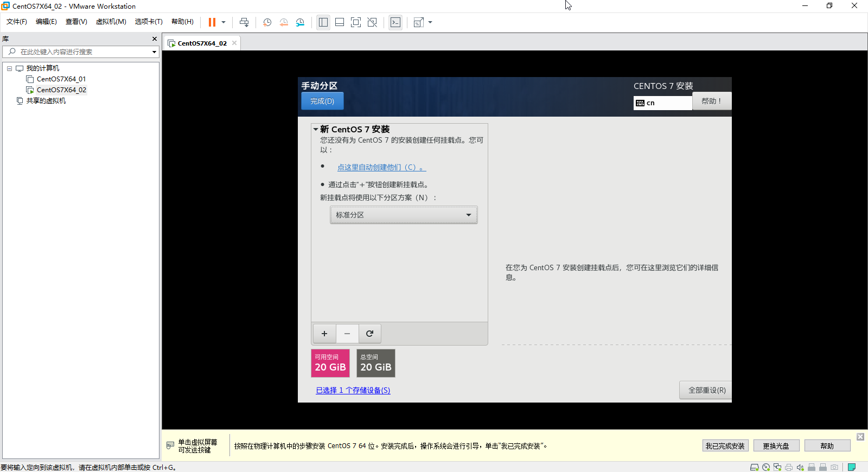Click the keyboard hint icon in hint bar

pos(170,445)
